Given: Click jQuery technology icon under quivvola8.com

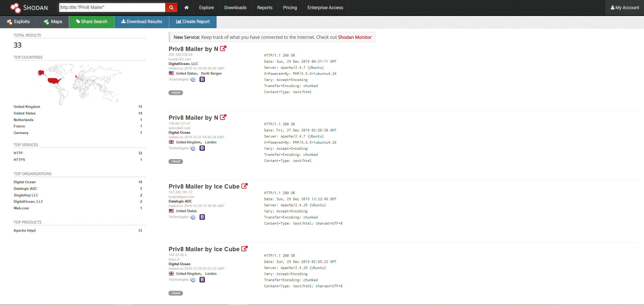Looking at the screenshot, I should 193,148.
